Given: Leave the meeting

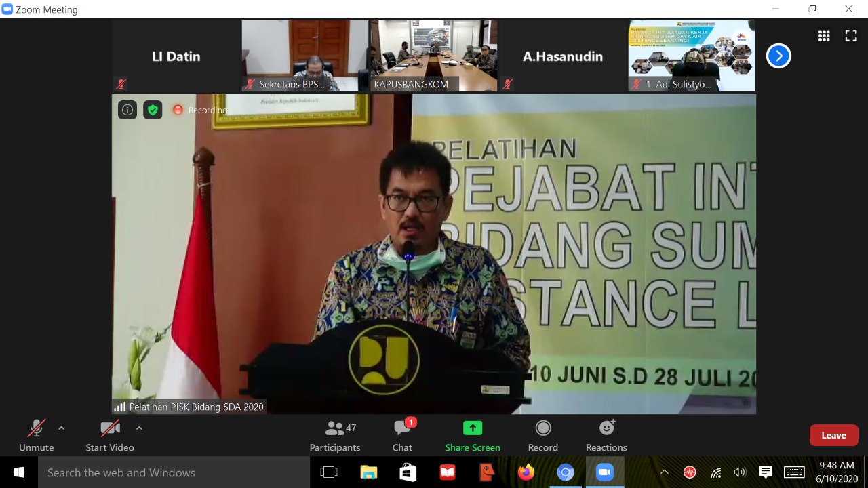Looking at the screenshot, I should click(x=833, y=435).
